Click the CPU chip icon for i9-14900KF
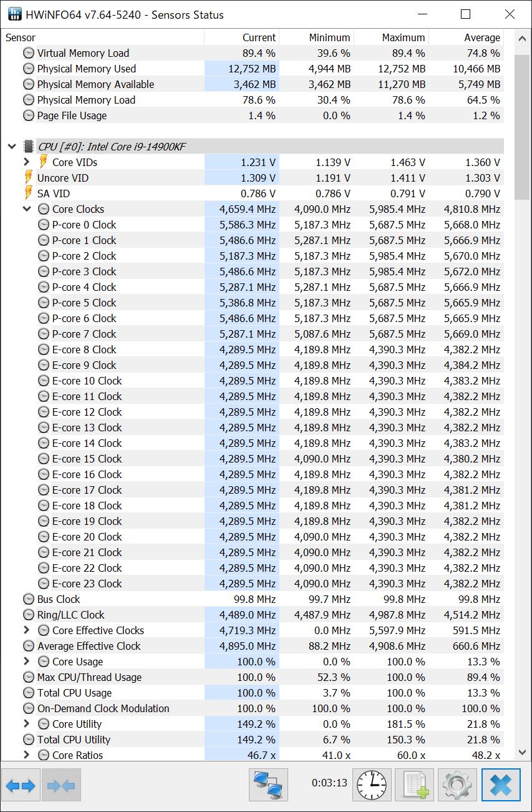Screen dimensions: 532x812 pos(29,147)
